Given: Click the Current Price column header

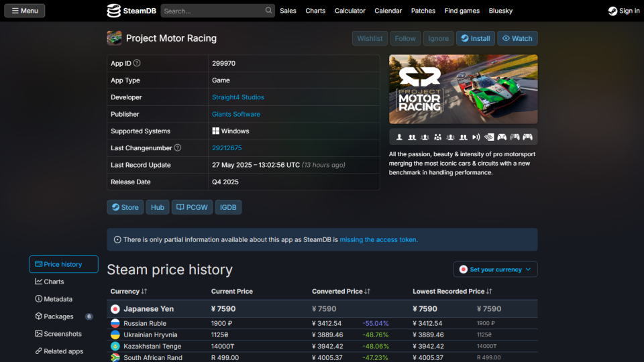Looking at the screenshot, I should click(231, 292).
